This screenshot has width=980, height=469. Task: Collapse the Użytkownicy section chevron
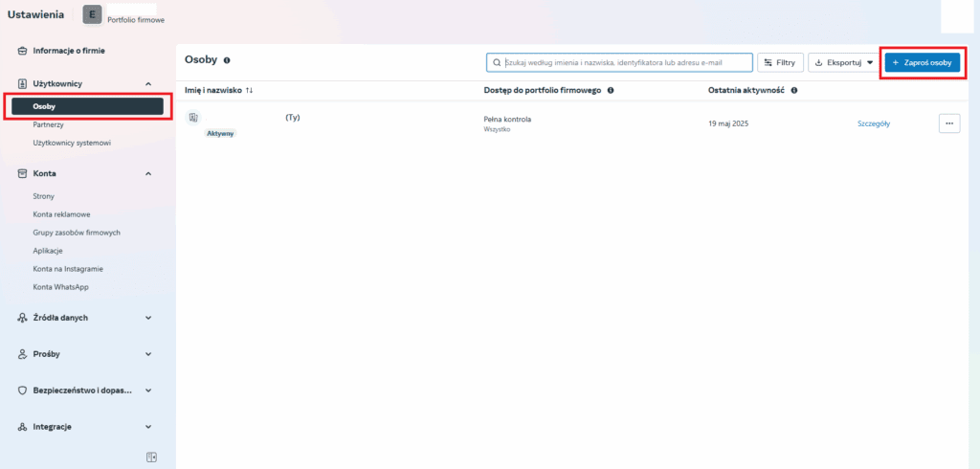click(148, 84)
